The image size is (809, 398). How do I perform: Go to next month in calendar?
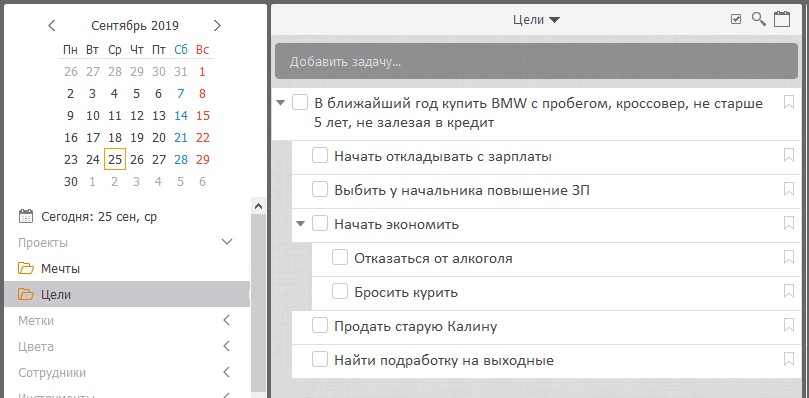(217, 25)
